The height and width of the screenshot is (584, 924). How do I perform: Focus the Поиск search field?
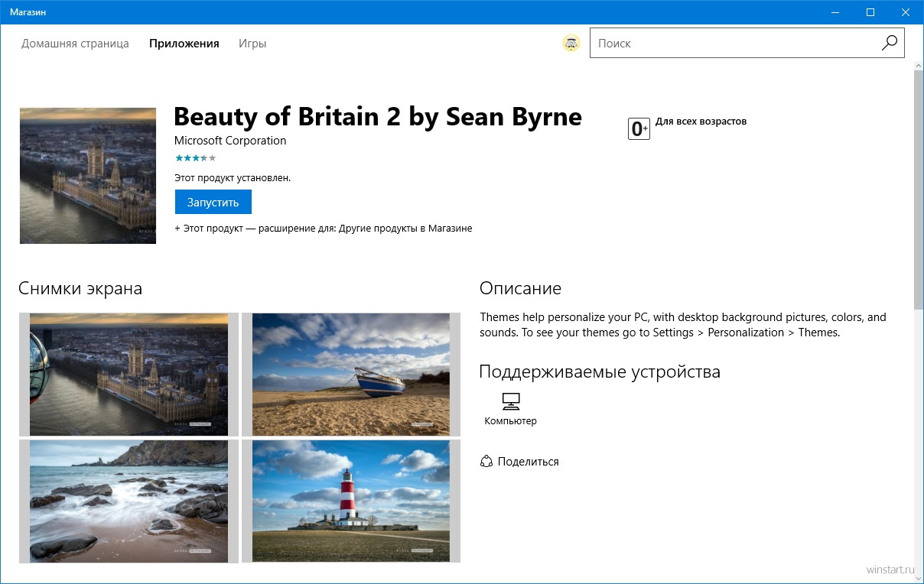point(735,44)
